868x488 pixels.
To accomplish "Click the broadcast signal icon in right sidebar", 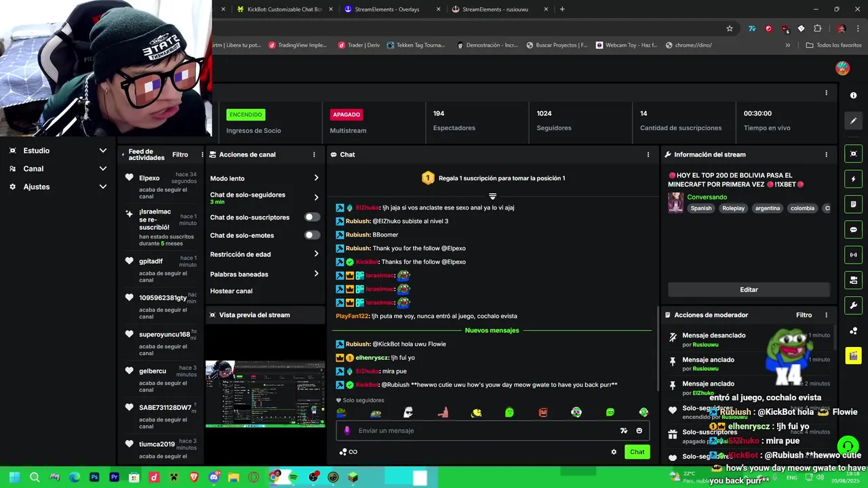I will (854, 255).
